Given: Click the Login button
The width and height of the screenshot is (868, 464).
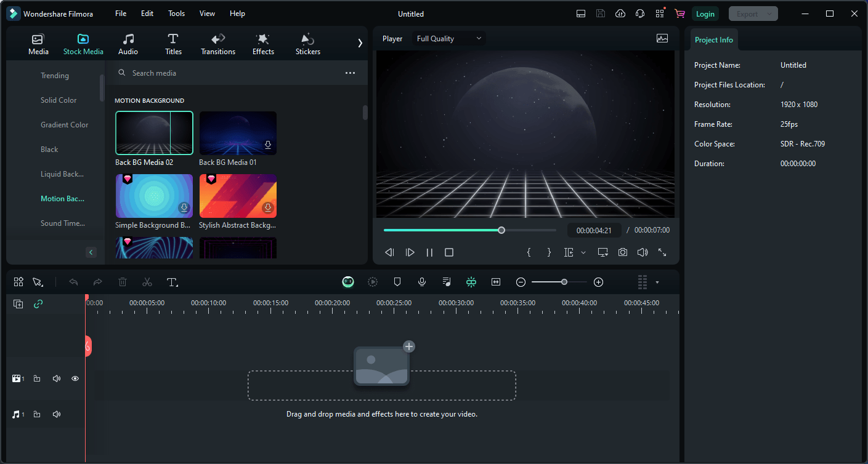Looking at the screenshot, I should tap(705, 14).
